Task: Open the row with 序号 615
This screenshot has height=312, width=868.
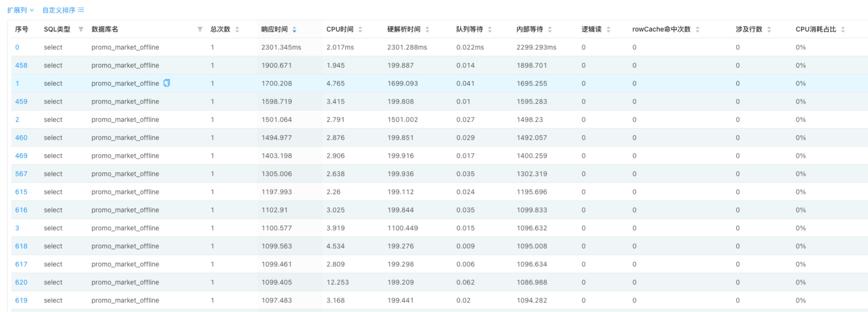Action: [x=21, y=192]
